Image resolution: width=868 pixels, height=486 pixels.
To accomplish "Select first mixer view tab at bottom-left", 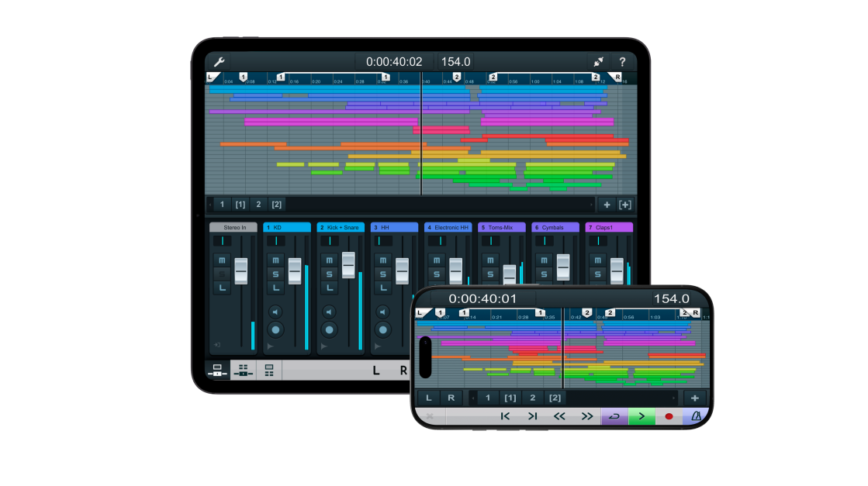I will [217, 370].
